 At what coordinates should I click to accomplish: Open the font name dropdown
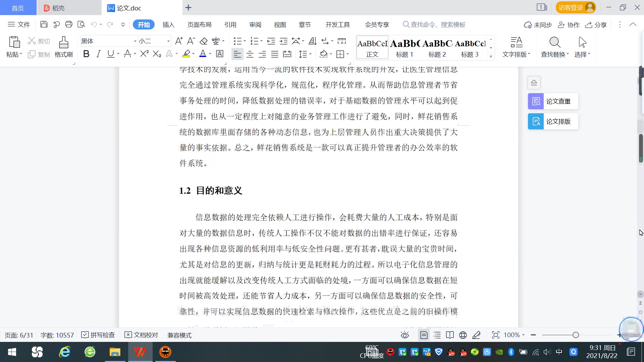135,41
